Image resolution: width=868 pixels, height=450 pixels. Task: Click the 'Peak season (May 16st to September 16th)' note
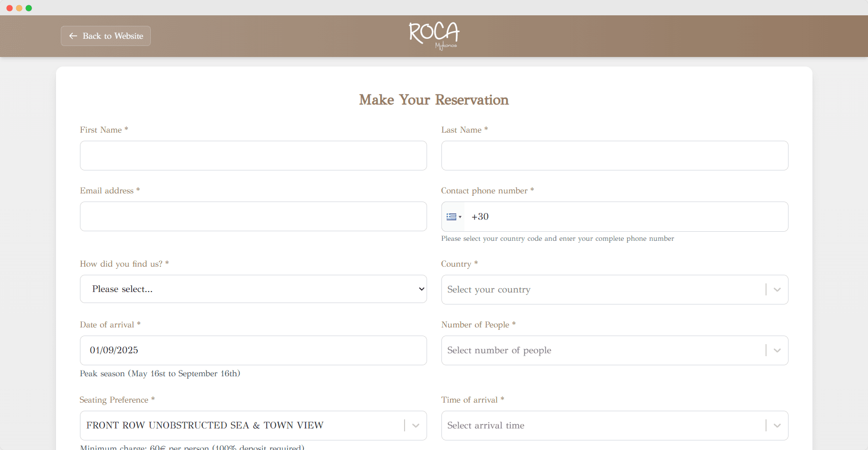coord(160,373)
